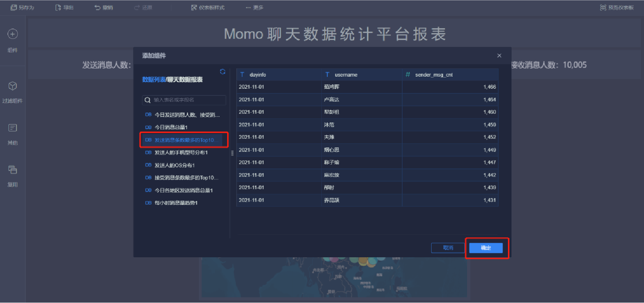This screenshot has width=644, height=303.
Task: Click the 另存为 (Save As) toolbar button
Action: (x=22, y=7)
